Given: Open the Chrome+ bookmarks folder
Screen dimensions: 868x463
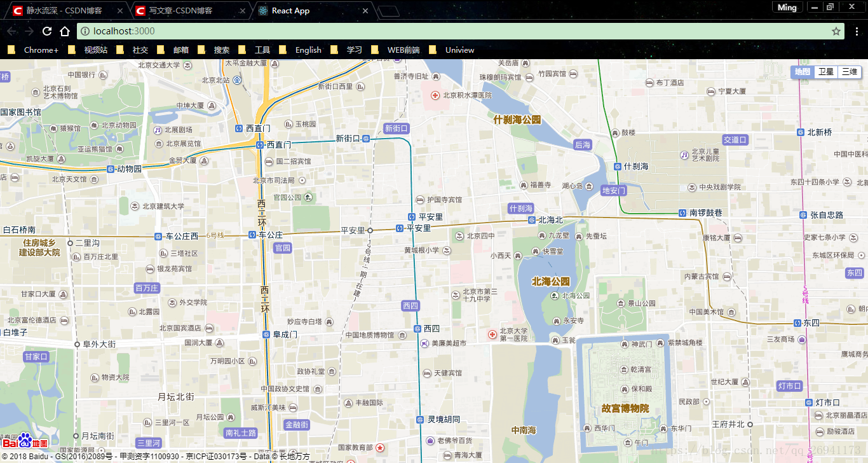Looking at the screenshot, I should click(x=33, y=50).
